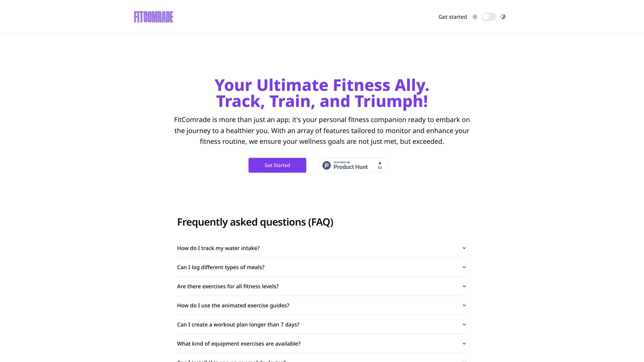Screen dimensions: 644x362
Task: Click the FitComrade logo icon
Action: (x=154, y=16)
